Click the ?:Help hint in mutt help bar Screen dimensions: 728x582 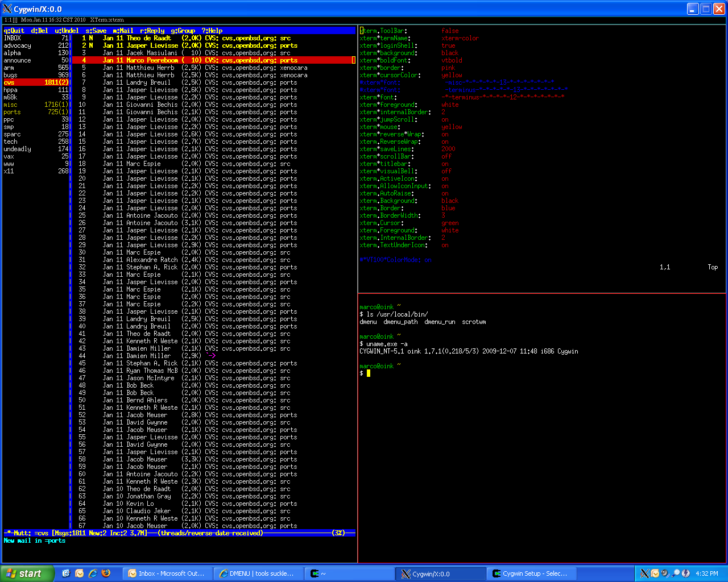[x=212, y=31]
